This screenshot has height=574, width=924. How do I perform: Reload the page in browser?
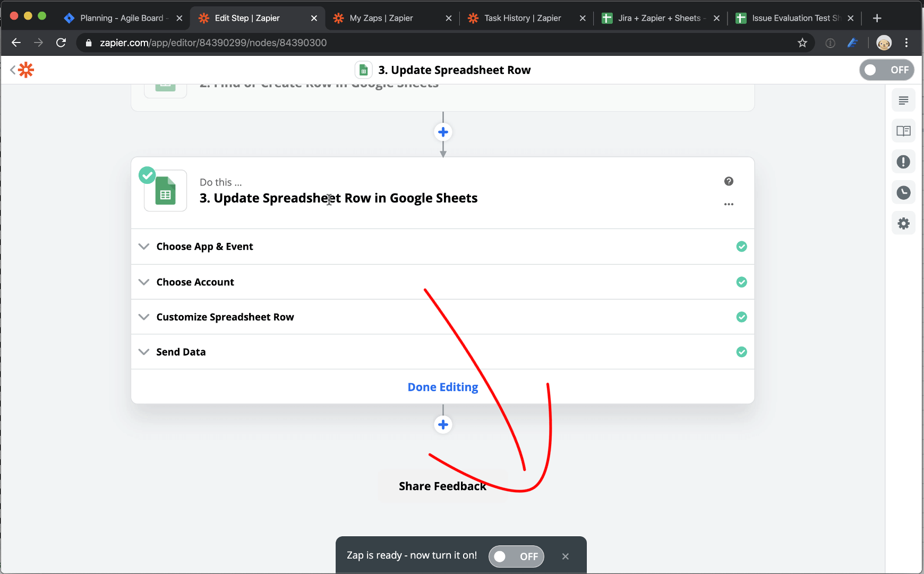61,43
